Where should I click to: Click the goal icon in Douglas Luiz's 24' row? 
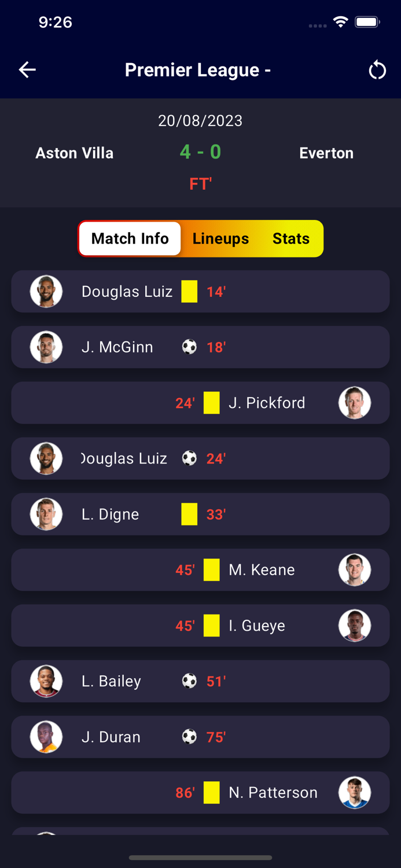click(189, 458)
